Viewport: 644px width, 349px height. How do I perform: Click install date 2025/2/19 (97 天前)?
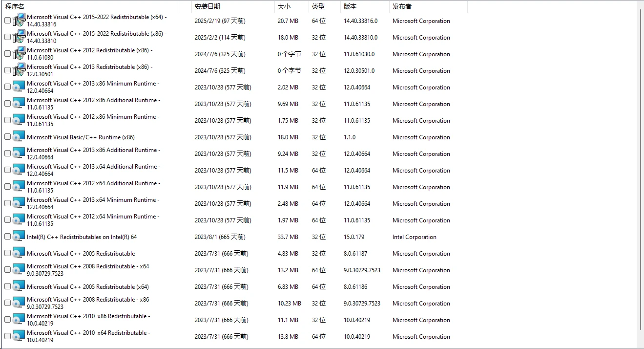[220, 21]
